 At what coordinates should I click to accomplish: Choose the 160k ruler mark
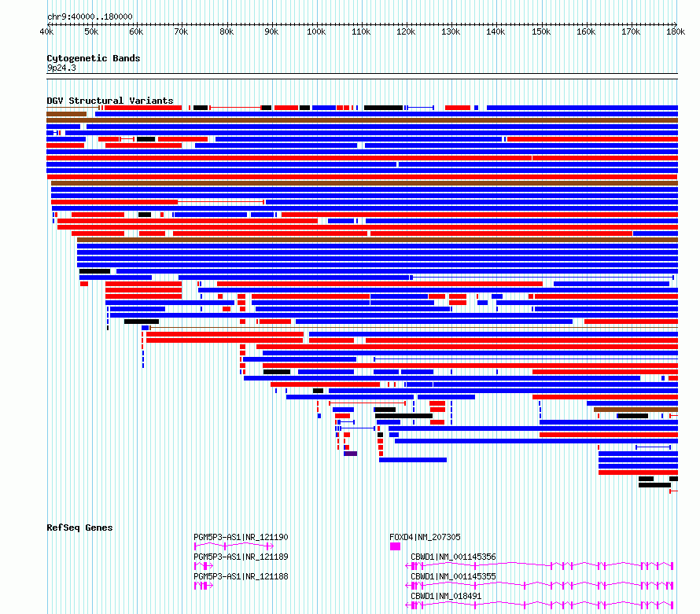click(x=586, y=31)
